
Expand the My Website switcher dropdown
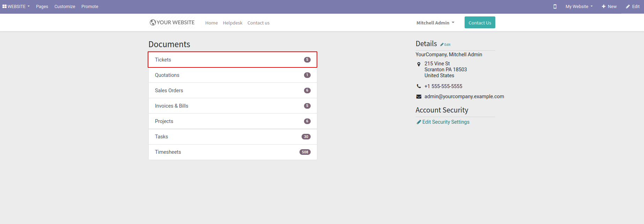(x=579, y=7)
